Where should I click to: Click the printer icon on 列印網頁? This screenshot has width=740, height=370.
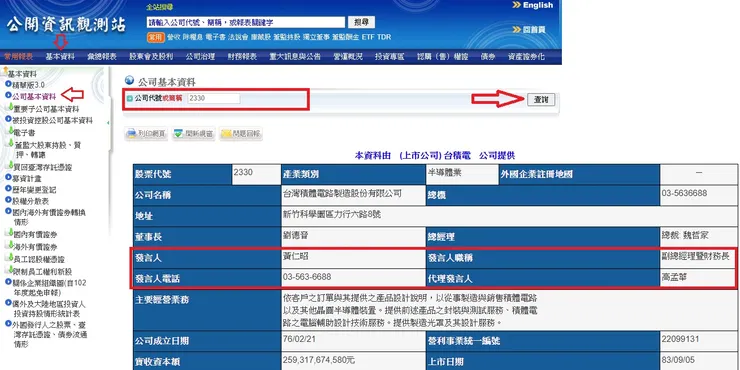[132, 134]
